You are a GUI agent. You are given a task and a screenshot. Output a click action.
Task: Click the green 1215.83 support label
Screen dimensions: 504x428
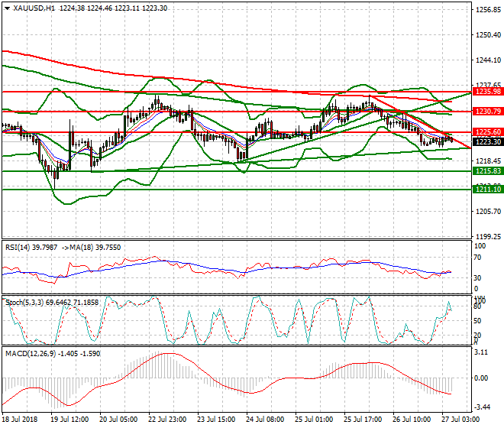[488, 171]
